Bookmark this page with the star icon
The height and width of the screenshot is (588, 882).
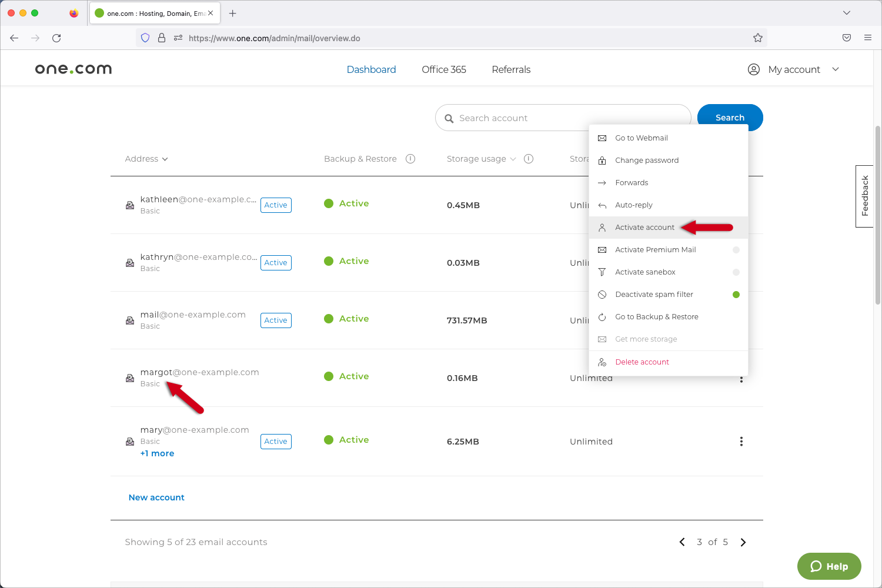pos(757,38)
